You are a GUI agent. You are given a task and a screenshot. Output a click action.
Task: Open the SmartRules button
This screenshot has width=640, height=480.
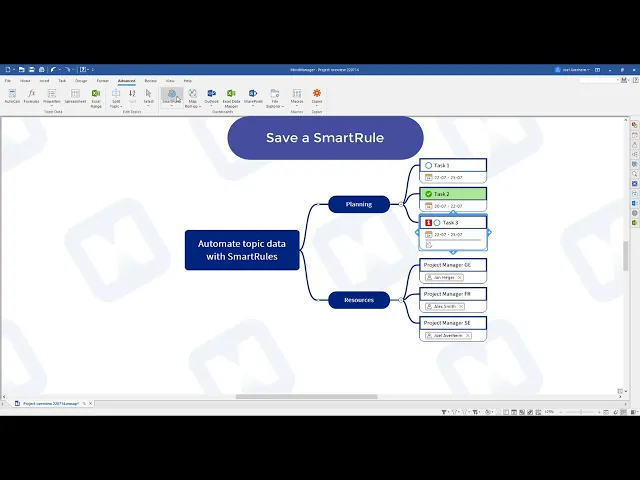[x=171, y=96]
